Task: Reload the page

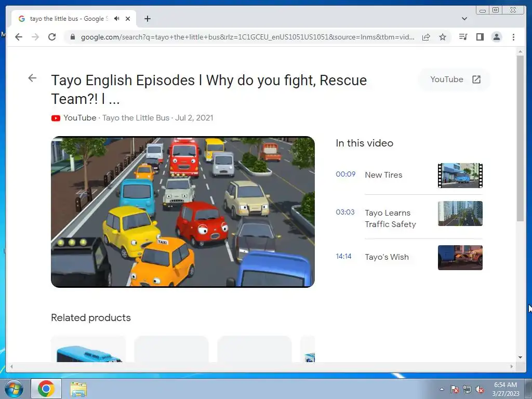Action: pos(52,37)
